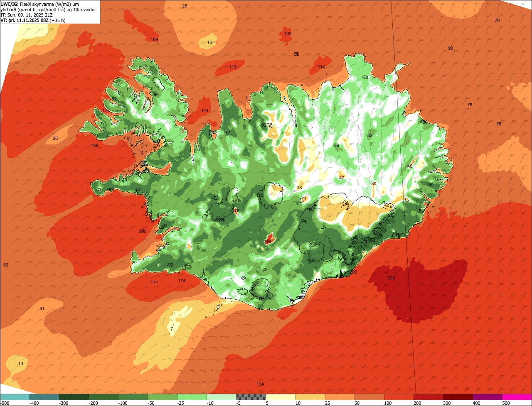Select the purple swatch between 400 and 500
This screenshot has height=406, width=532.
pyautogui.click(x=487, y=397)
